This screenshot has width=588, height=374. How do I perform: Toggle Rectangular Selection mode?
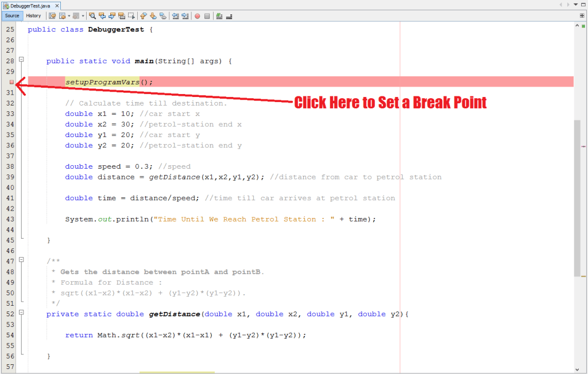point(131,17)
